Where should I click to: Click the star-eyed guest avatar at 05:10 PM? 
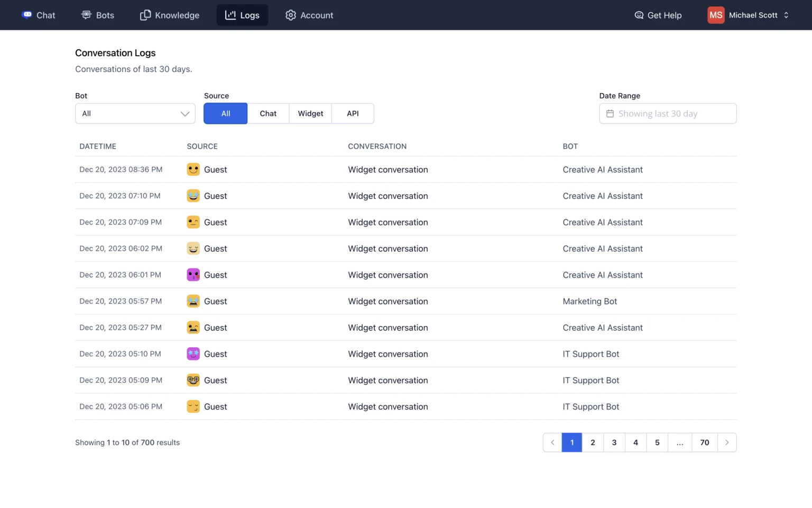193,353
